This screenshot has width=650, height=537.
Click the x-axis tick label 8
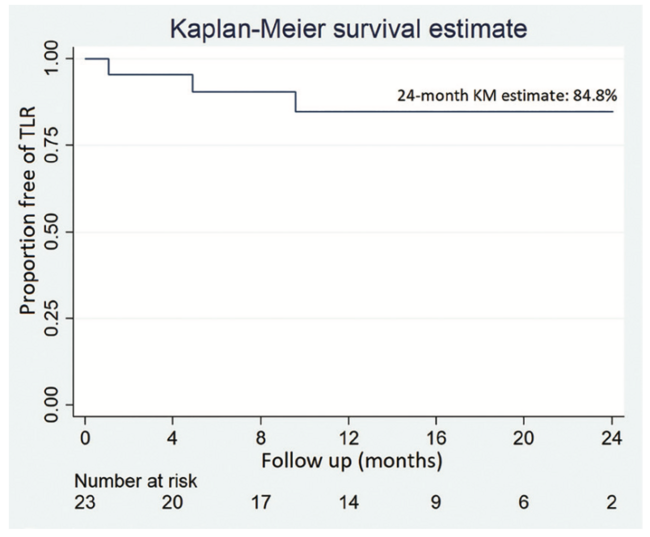(261, 439)
